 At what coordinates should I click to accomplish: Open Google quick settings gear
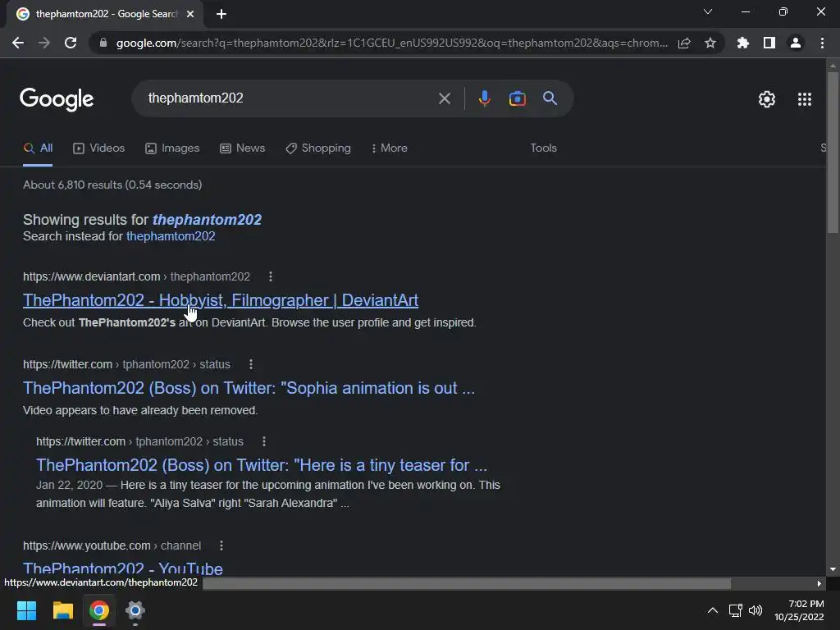click(x=767, y=99)
